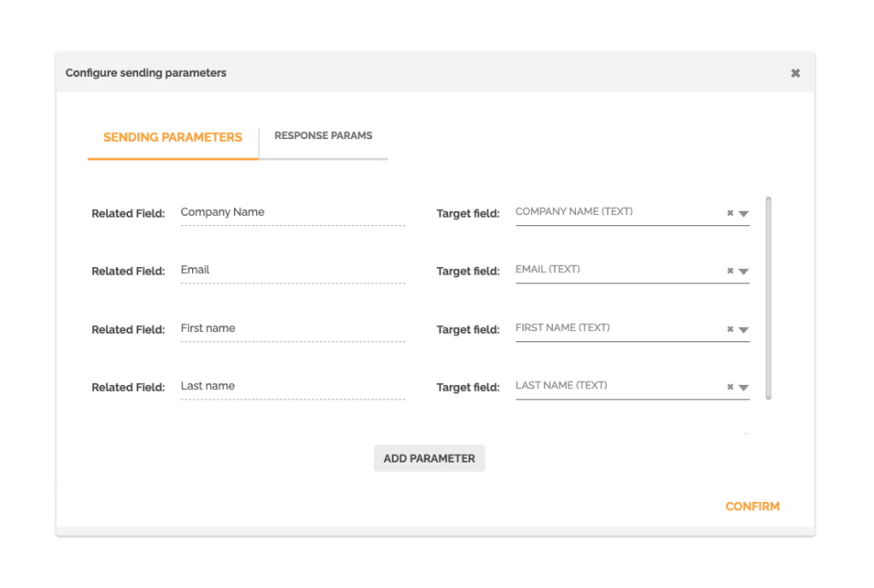Select the Sending Parameters tab
The width and height of the screenshot is (874, 588).
(x=172, y=137)
